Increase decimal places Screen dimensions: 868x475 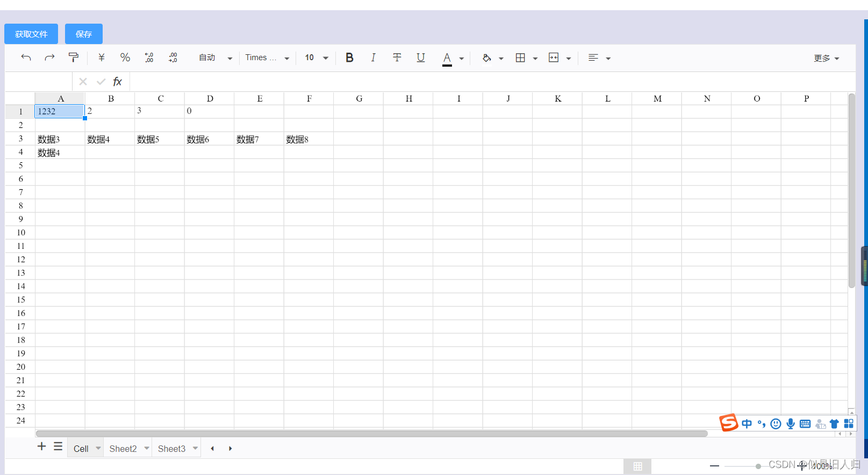(x=173, y=57)
